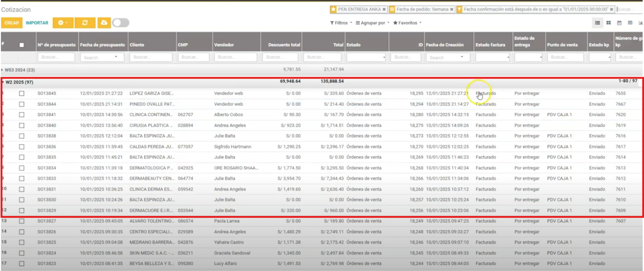Flip the toggle switch next to IMPORTAR

pos(118,23)
